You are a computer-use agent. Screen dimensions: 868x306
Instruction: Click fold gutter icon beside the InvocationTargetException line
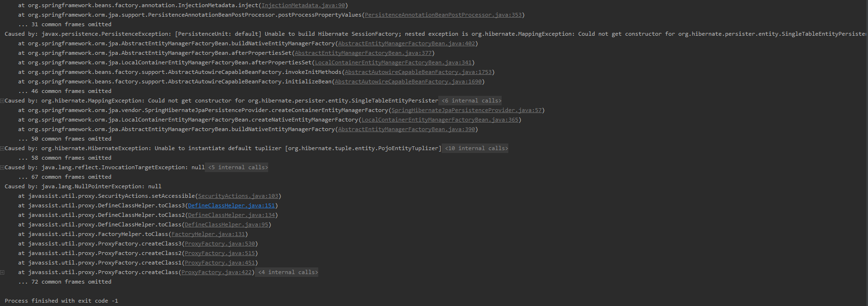[2, 167]
